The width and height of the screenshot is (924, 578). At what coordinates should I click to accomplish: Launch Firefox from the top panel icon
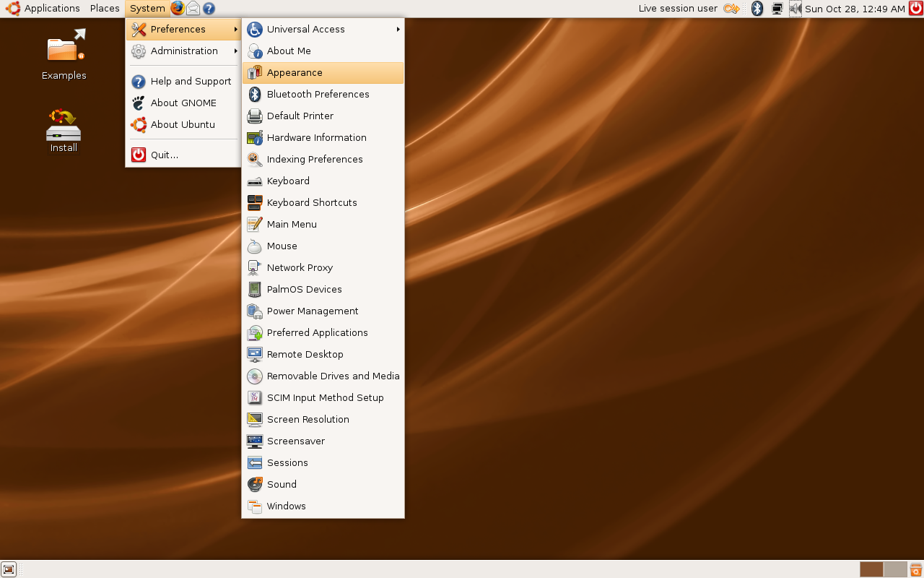tap(178, 9)
